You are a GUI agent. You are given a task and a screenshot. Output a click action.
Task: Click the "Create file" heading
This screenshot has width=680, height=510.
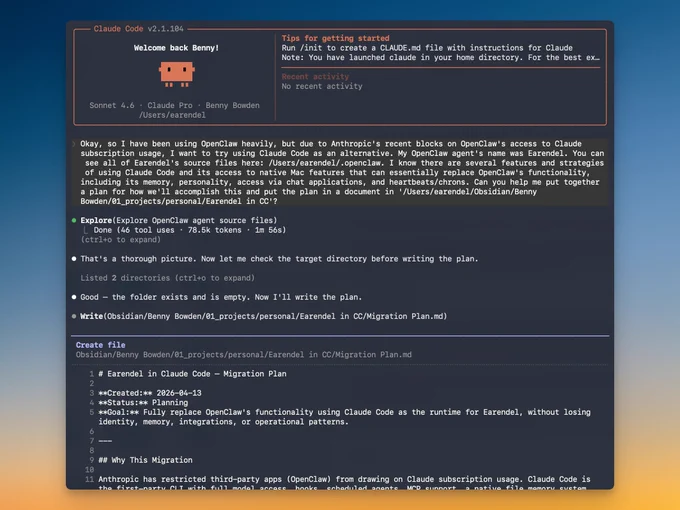[x=101, y=345]
